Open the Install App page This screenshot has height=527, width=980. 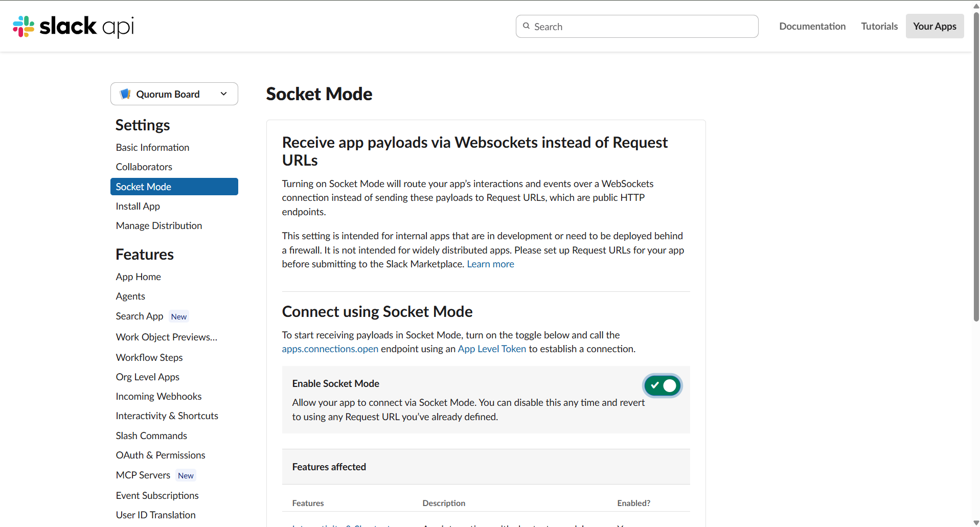138,206
